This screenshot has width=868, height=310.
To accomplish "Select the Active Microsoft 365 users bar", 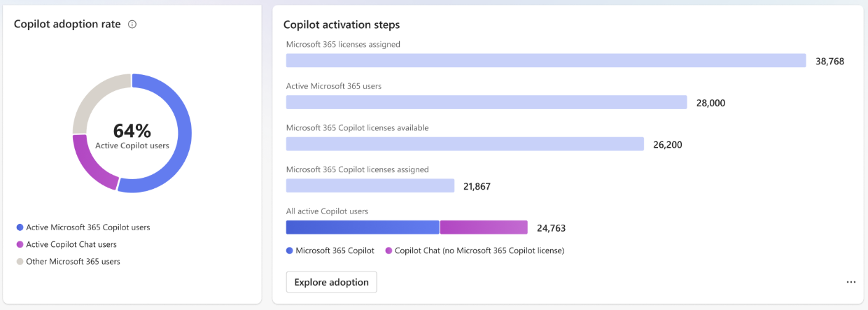I will pyautogui.click(x=486, y=102).
